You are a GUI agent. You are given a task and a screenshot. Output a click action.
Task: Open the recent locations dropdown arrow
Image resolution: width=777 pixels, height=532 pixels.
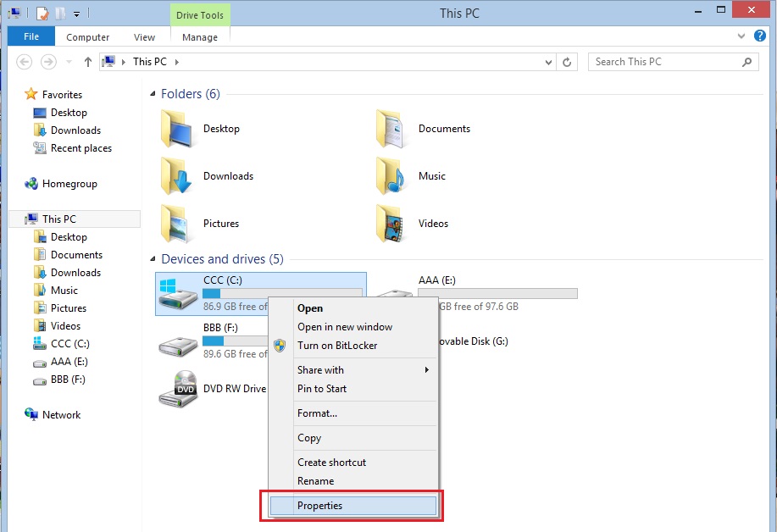pos(69,62)
